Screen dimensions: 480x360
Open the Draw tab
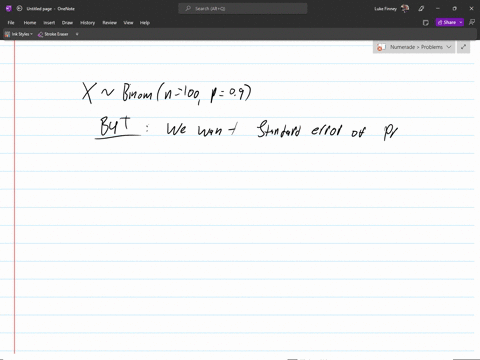coord(67,23)
